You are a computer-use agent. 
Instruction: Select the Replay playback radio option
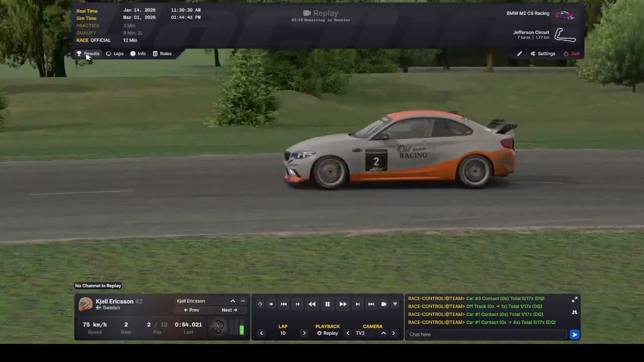tap(328, 333)
